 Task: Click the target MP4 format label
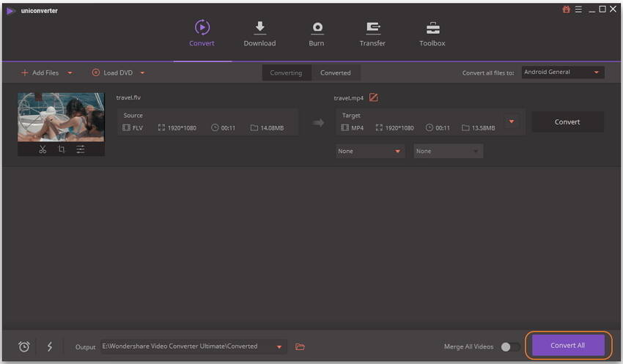pos(357,128)
